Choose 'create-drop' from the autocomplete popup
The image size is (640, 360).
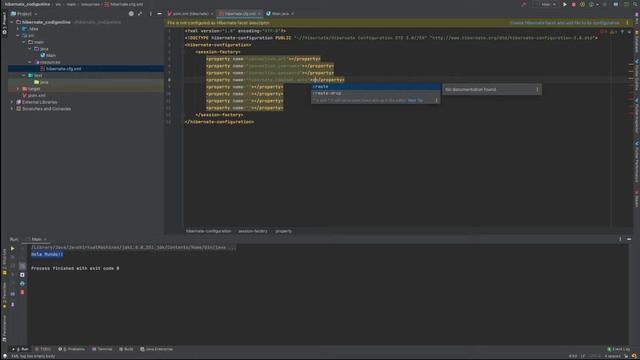(376, 93)
